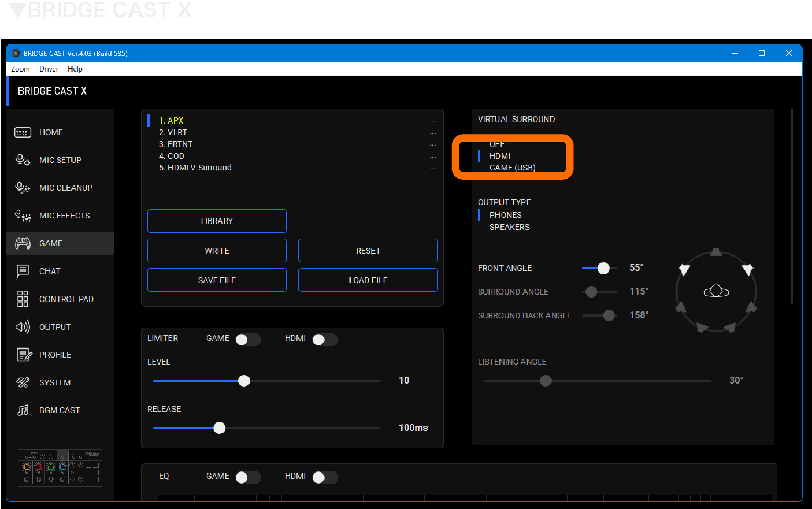Click the LOAD FILE button
Image resolution: width=812 pixels, height=509 pixels.
click(368, 280)
